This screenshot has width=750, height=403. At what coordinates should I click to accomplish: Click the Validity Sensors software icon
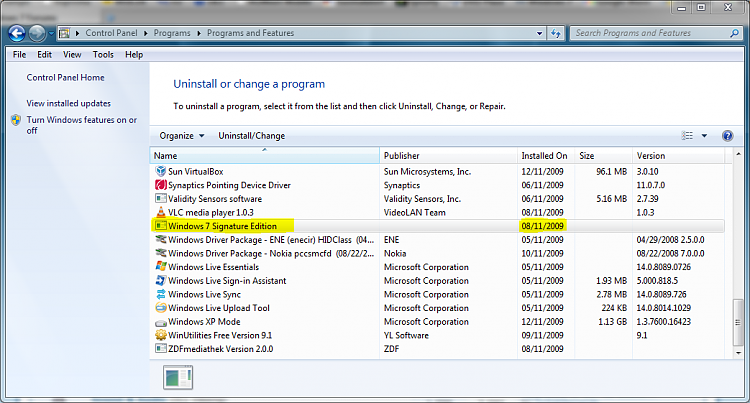(x=161, y=198)
